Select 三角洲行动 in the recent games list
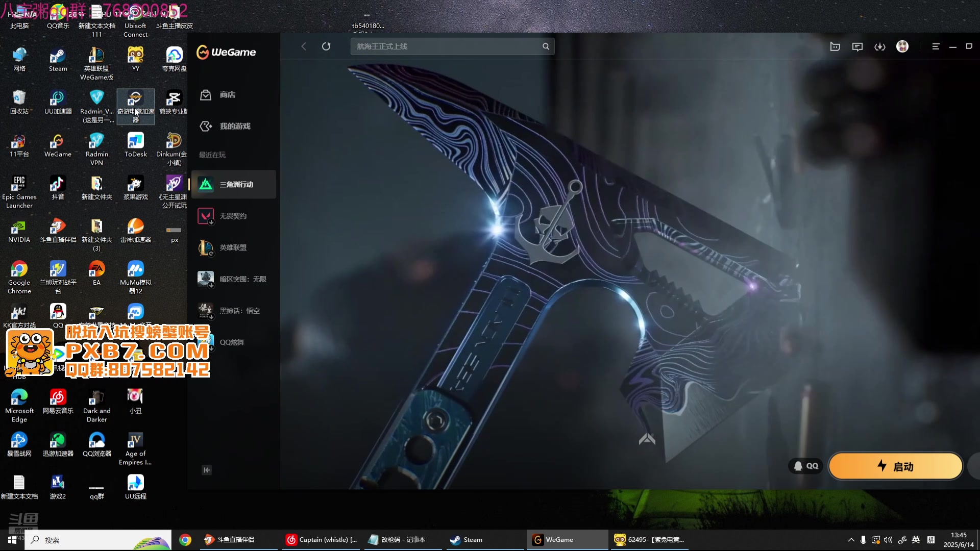The height and width of the screenshot is (551, 980). [x=234, y=185]
